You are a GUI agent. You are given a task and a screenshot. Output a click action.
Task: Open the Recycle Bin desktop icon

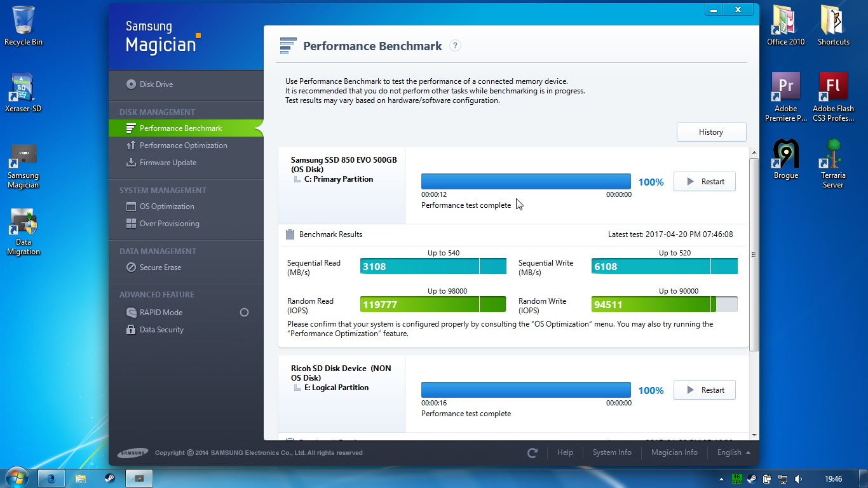(24, 26)
